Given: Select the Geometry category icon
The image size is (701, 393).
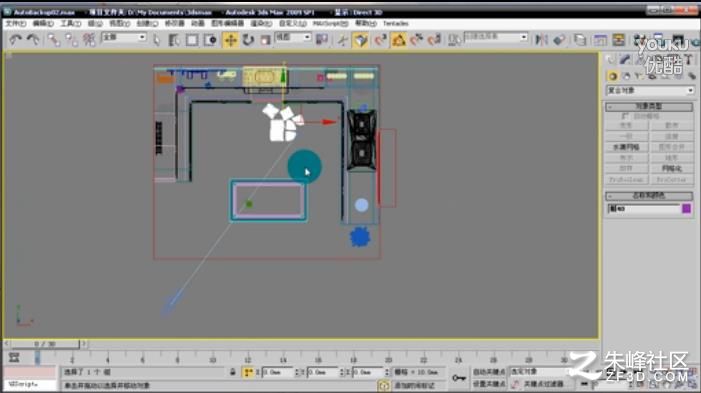Looking at the screenshot, I should [612, 76].
